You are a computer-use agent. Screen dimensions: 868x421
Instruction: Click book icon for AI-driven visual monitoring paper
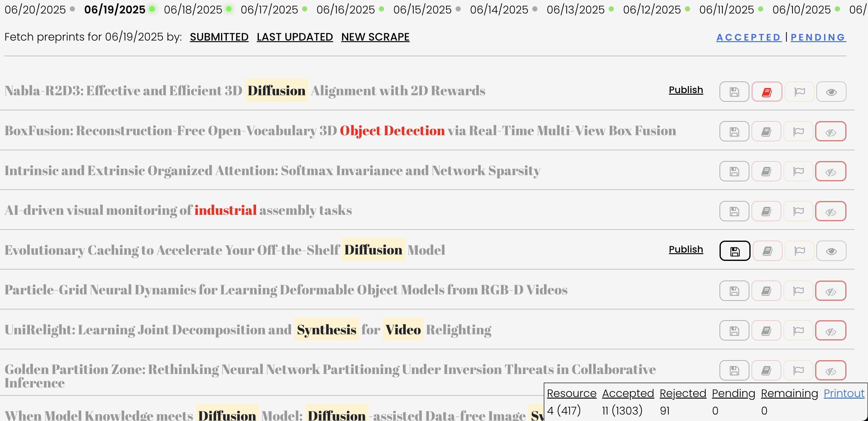[766, 211]
